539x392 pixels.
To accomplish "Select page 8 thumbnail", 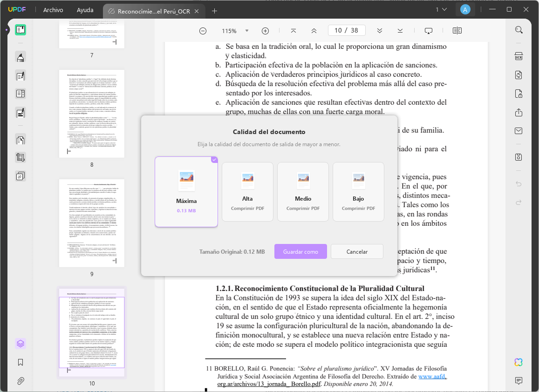I will [92, 114].
